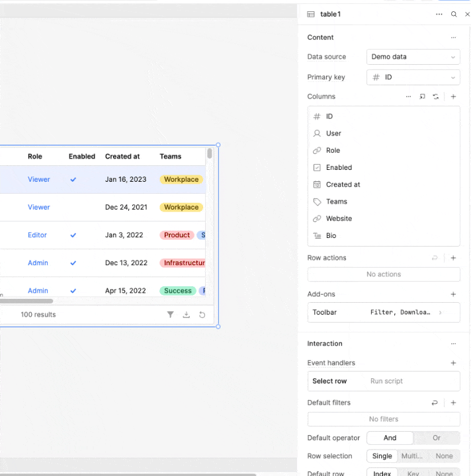Screen dimensions: 471x476
Task: Open the Primary key dropdown
Action: coord(413,77)
